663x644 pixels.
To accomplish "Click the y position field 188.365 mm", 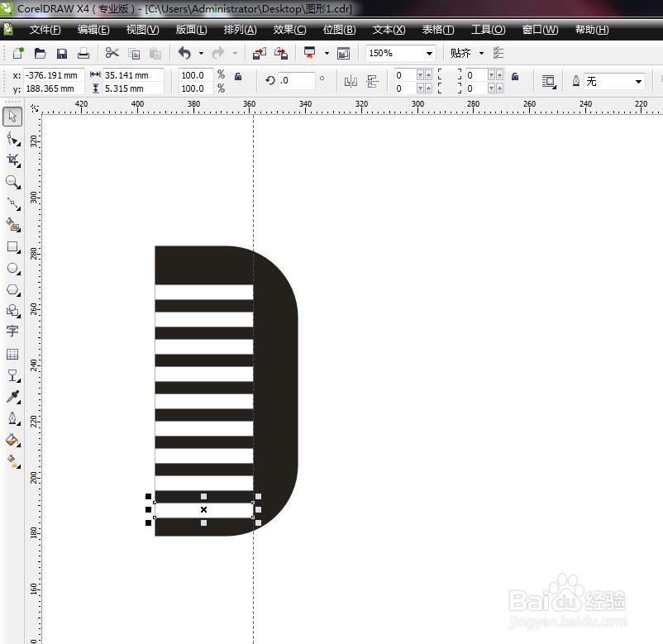I will (54, 88).
